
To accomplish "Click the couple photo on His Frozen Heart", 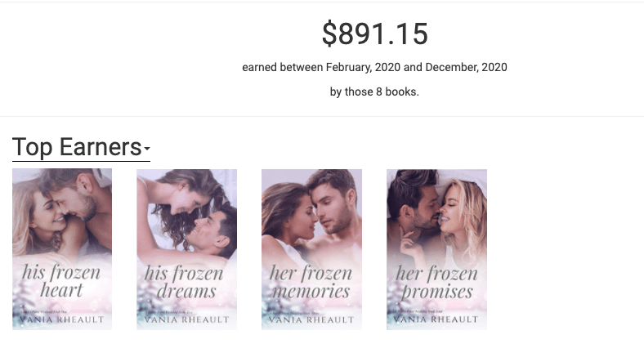I will [62, 208].
